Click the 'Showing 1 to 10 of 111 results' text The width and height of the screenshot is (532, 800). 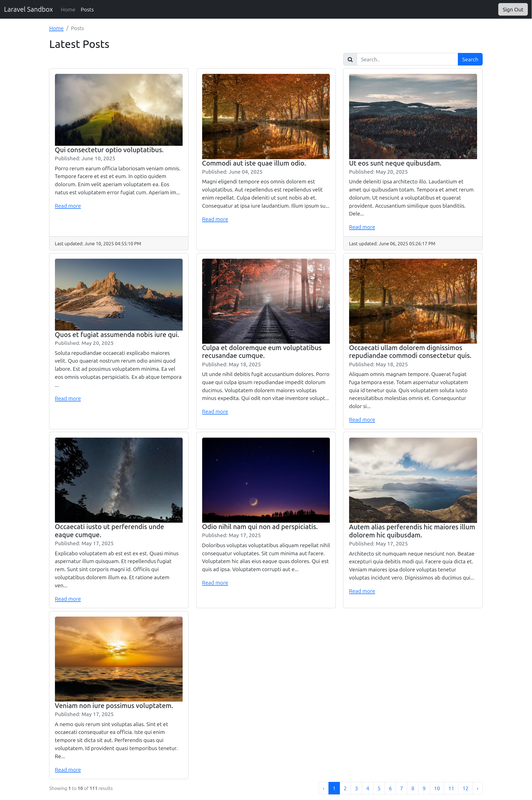(81, 788)
